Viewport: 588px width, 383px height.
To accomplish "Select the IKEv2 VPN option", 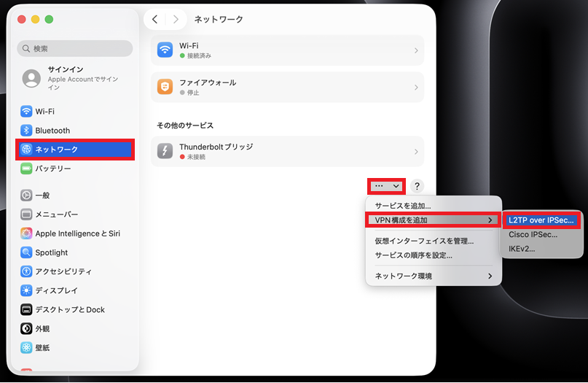I will 522,249.
